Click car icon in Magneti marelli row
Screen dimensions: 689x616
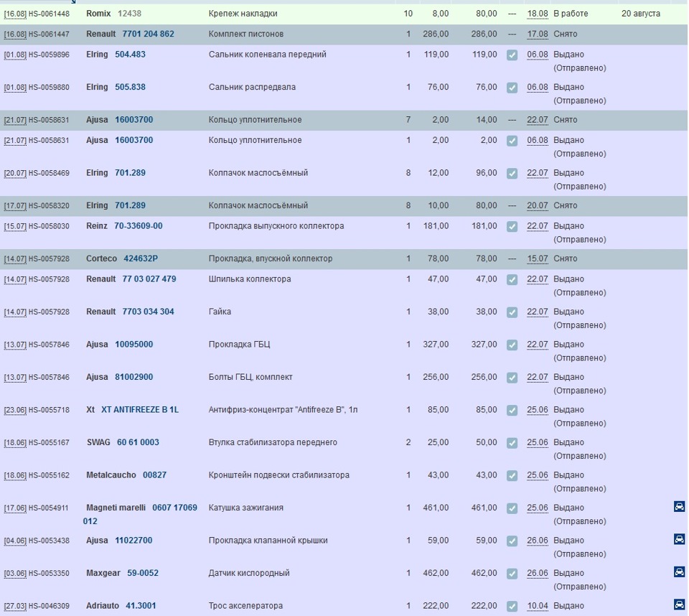pyautogui.click(x=679, y=506)
